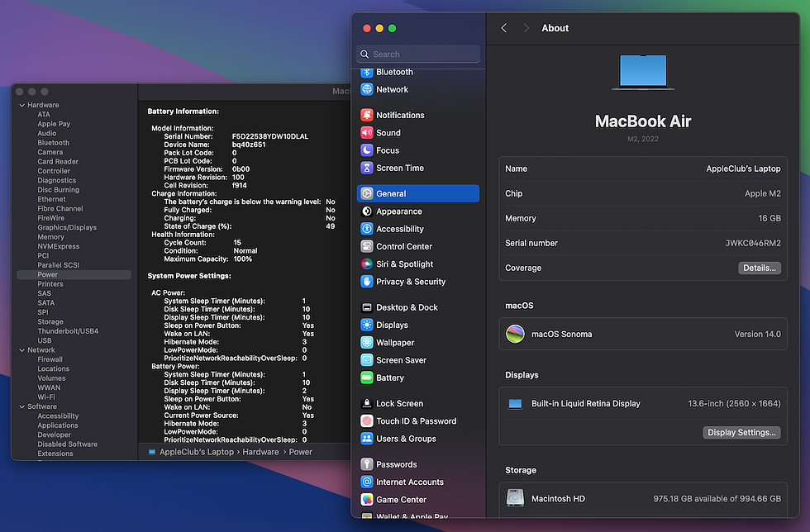The image size is (810, 532).
Task: Select the General item in sidebar
Action: coord(418,193)
